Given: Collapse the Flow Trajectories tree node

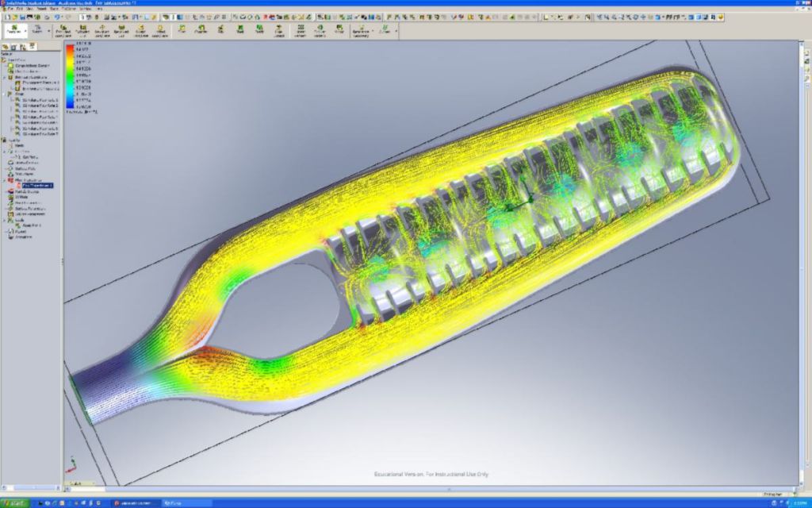Looking at the screenshot, I should pyautogui.click(x=5, y=180).
